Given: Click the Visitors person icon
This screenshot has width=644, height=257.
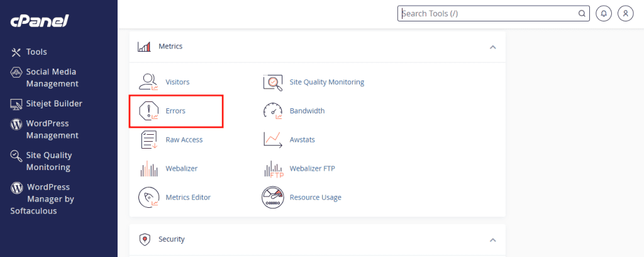Looking at the screenshot, I should tap(148, 82).
